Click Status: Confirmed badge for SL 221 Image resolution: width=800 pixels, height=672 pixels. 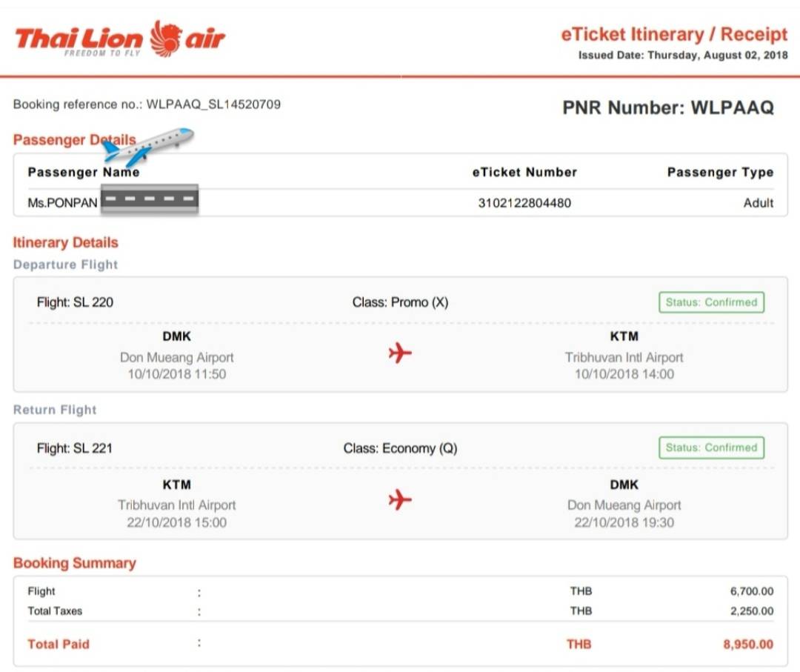[x=711, y=448]
